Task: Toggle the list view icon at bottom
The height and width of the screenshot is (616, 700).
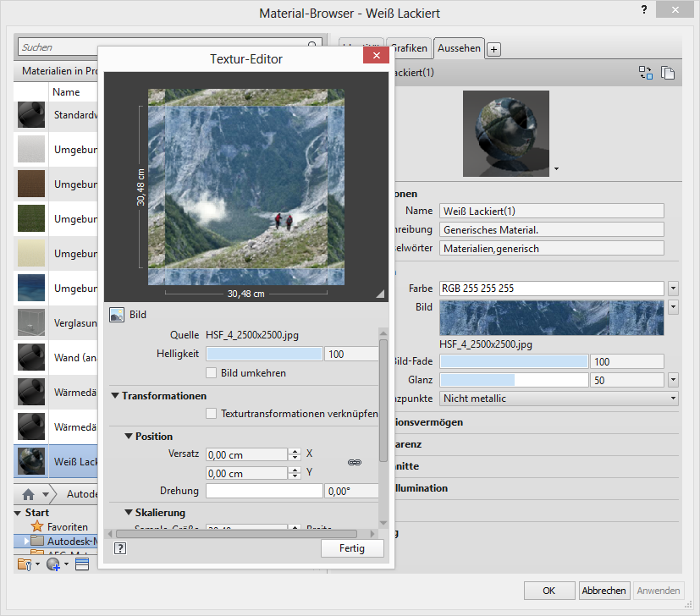Action: 82,564
